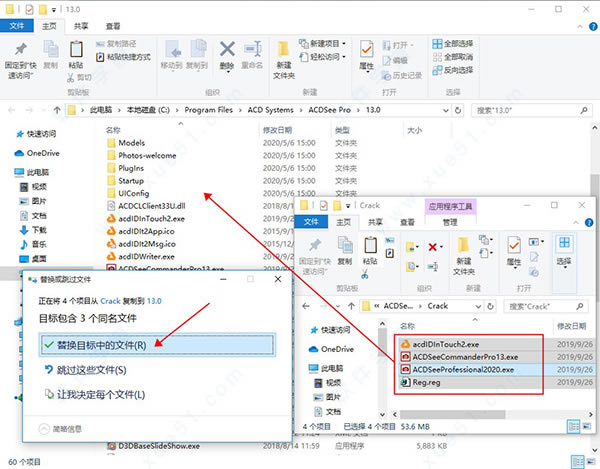Switch to View tab in the 13.0 window

point(112,26)
